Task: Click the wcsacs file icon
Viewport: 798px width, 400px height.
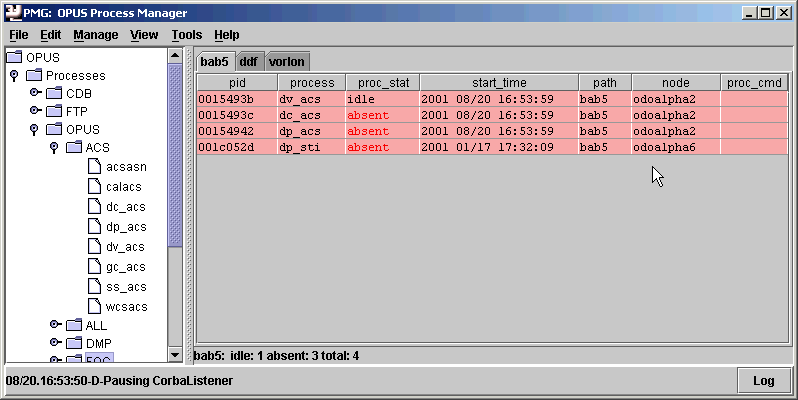Action: click(x=95, y=307)
